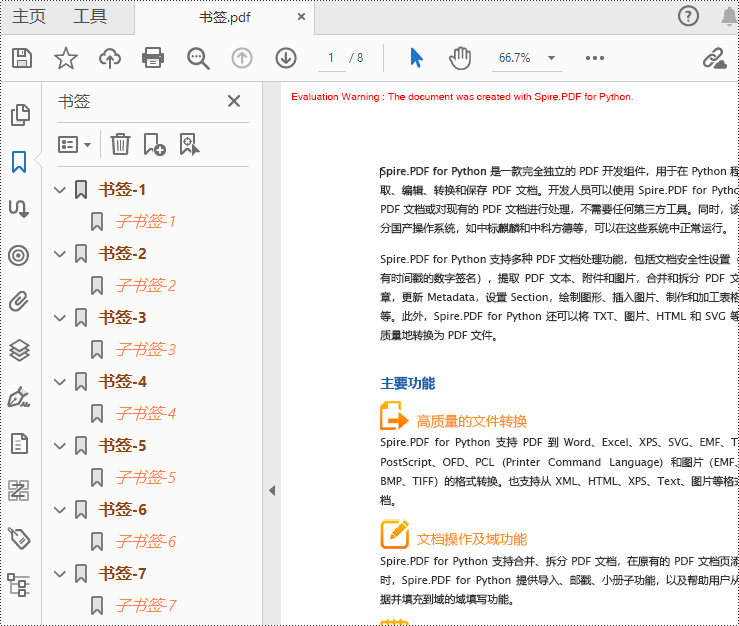Share a link to the file
The height and width of the screenshot is (626, 739).
tap(714, 58)
